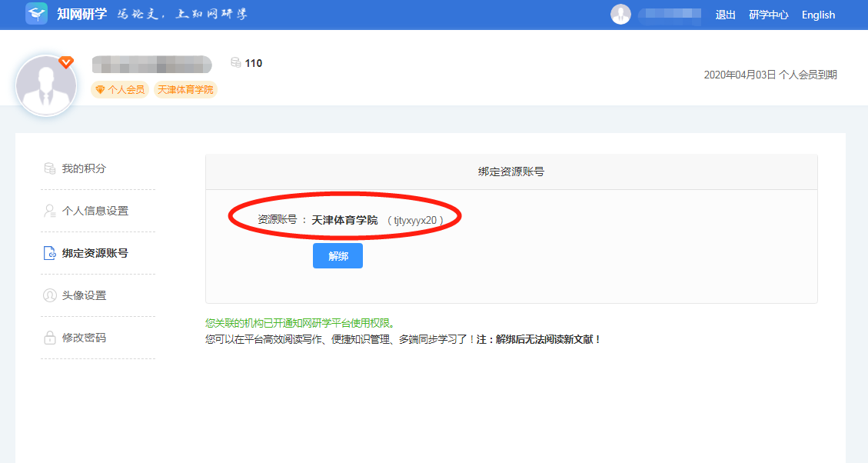This screenshot has width=868, height=463.
Task: Click the 解绑 unbind button
Action: 338,256
